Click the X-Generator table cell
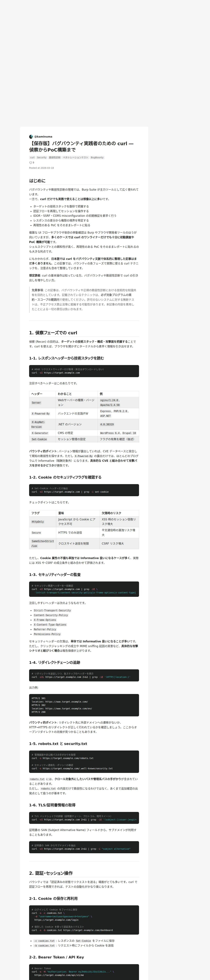Screen dimensions: 210x980 pos(43,433)
